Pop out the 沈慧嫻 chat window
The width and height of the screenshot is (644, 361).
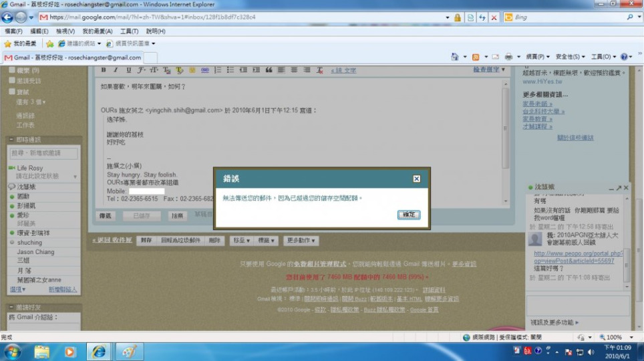[619, 187]
